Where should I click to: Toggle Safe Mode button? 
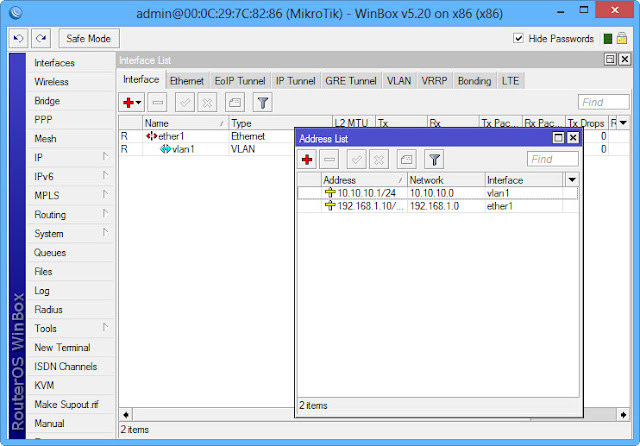[89, 38]
